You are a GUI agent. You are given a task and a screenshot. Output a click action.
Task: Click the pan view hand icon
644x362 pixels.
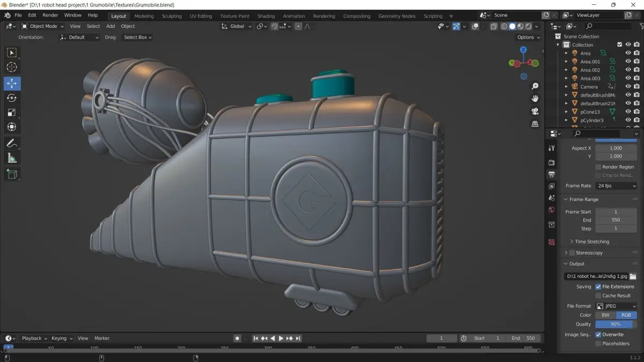tap(535, 99)
